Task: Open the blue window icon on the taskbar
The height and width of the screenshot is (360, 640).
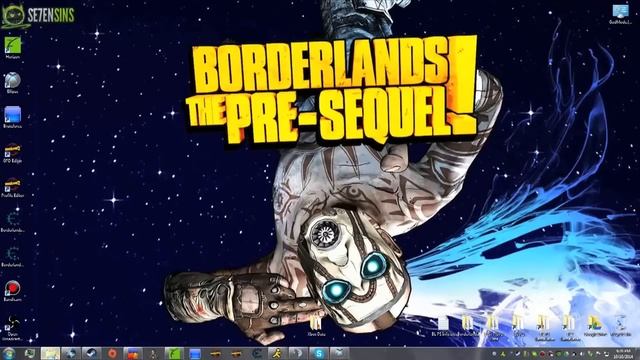Action: click(195, 353)
